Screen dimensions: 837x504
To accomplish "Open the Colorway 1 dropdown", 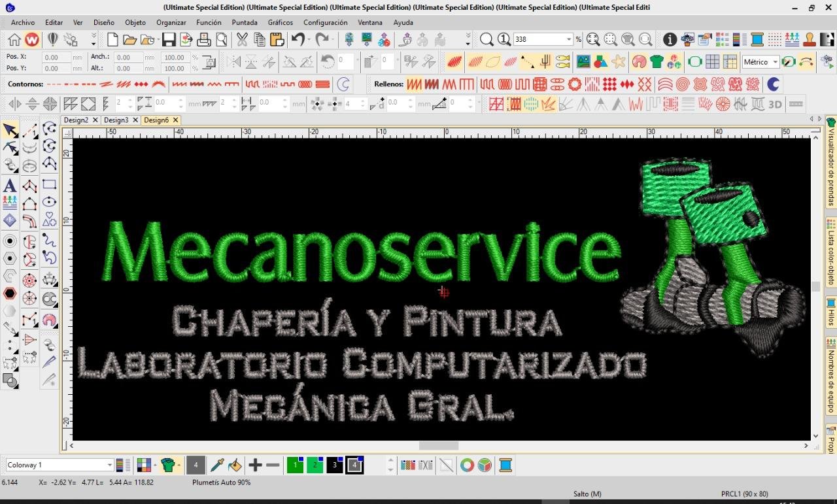I will point(109,465).
